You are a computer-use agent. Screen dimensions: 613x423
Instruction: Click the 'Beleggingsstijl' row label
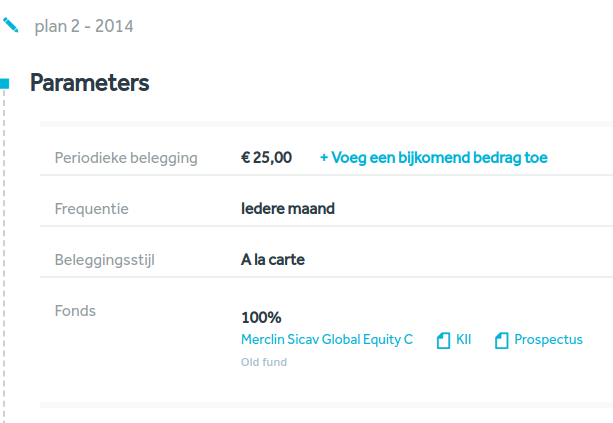point(105,261)
